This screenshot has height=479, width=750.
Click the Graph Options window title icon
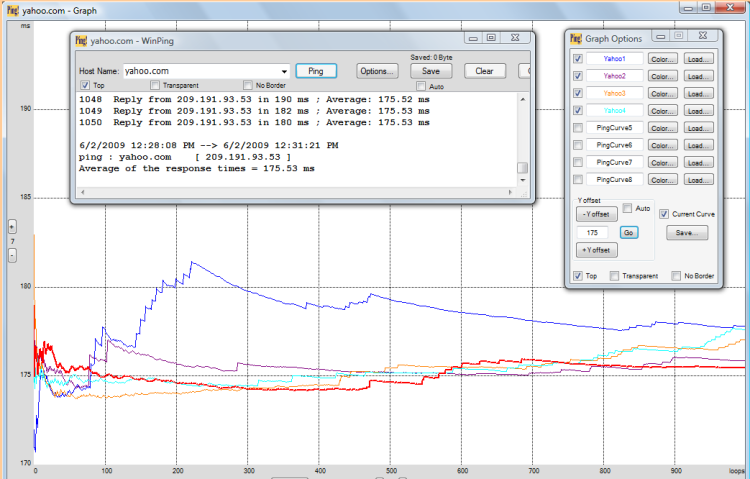(x=576, y=38)
